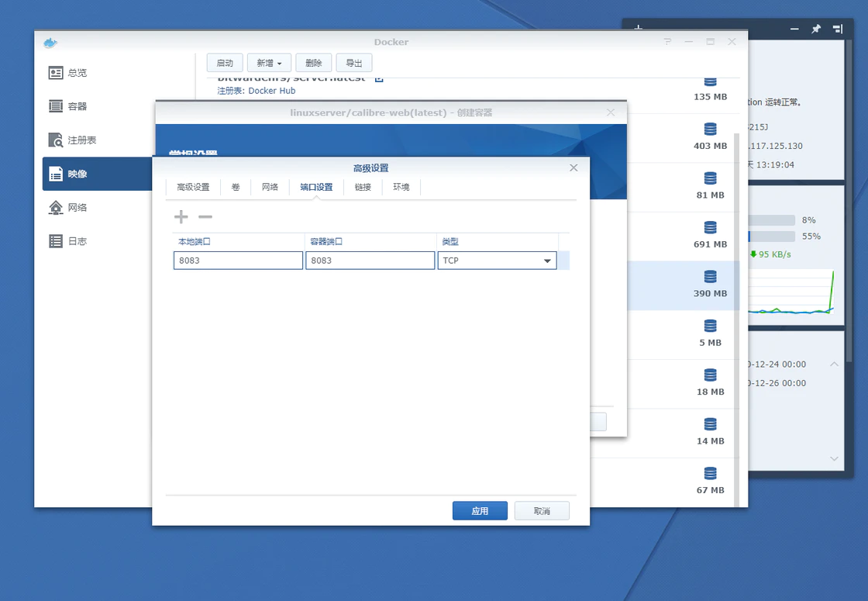Select the 日志 log section in the sidebar
The width and height of the screenshot is (868, 601).
77,241
